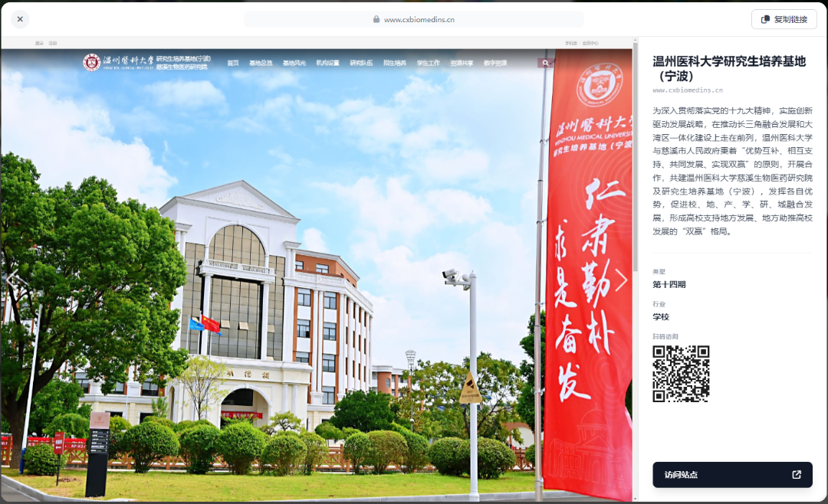828x504 pixels.
Task: Click the 登录 login link
Action: [39, 44]
